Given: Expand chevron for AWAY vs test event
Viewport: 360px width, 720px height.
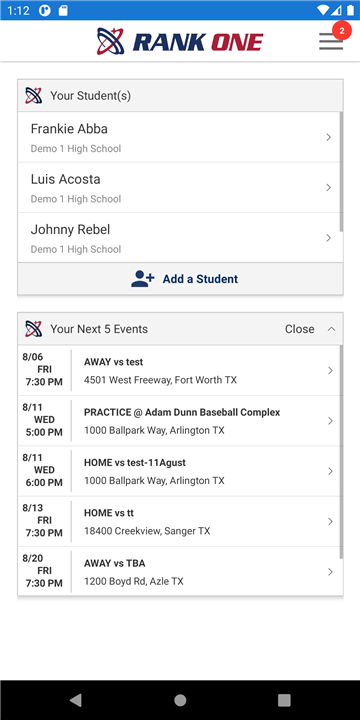Looking at the screenshot, I should click(330, 371).
